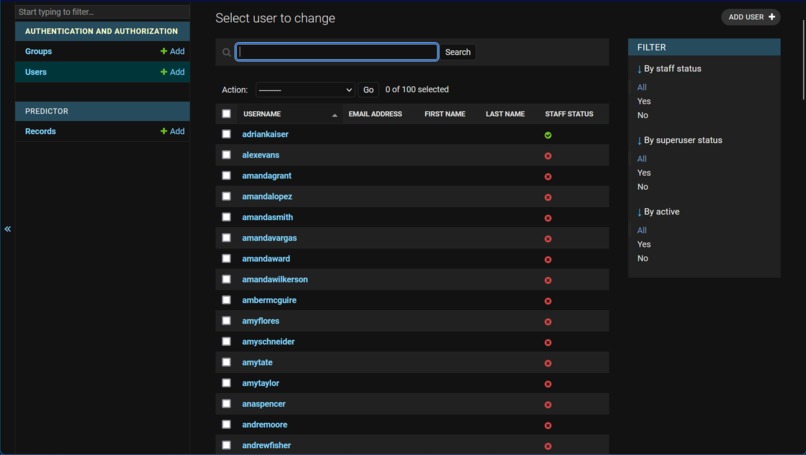
Task: Open Authentication and Authorization section header
Action: click(101, 31)
